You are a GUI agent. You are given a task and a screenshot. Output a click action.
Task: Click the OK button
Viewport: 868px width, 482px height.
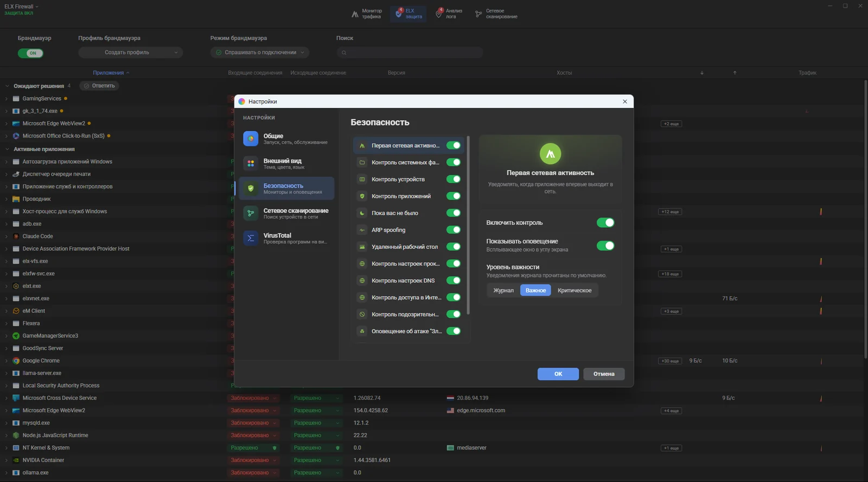click(x=558, y=374)
